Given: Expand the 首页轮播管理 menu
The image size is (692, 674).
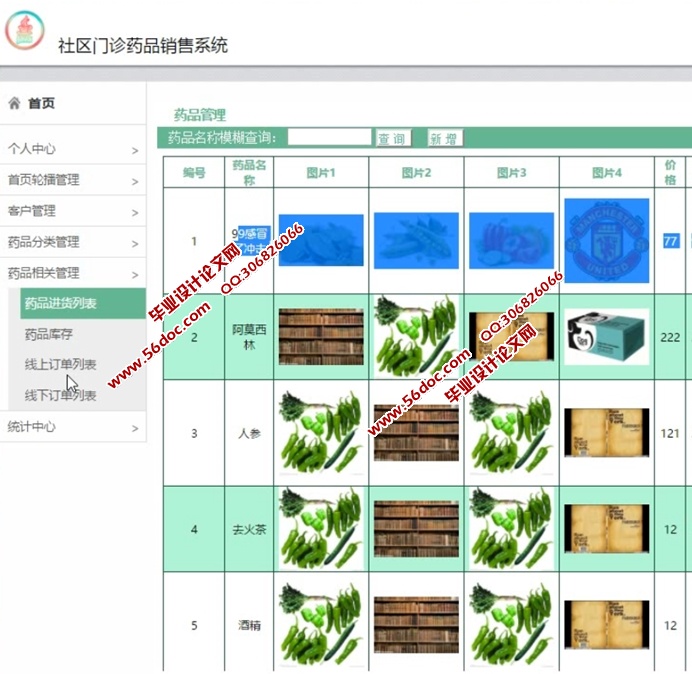Looking at the screenshot, I should (73, 180).
